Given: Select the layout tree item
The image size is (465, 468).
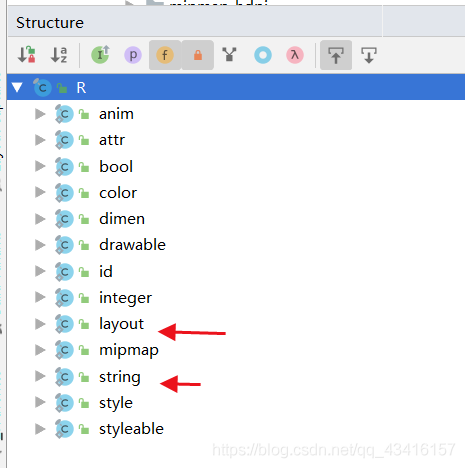Looking at the screenshot, I should pyautogui.click(x=121, y=324).
